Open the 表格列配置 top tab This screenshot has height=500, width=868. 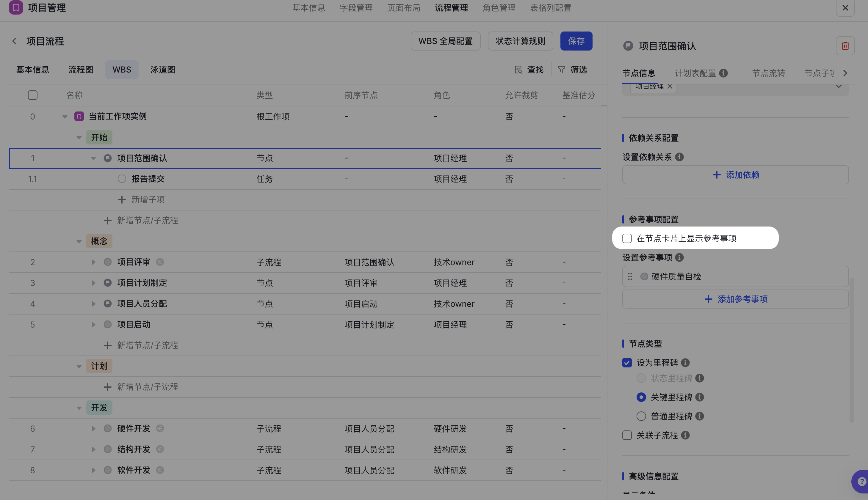(551, 7)
